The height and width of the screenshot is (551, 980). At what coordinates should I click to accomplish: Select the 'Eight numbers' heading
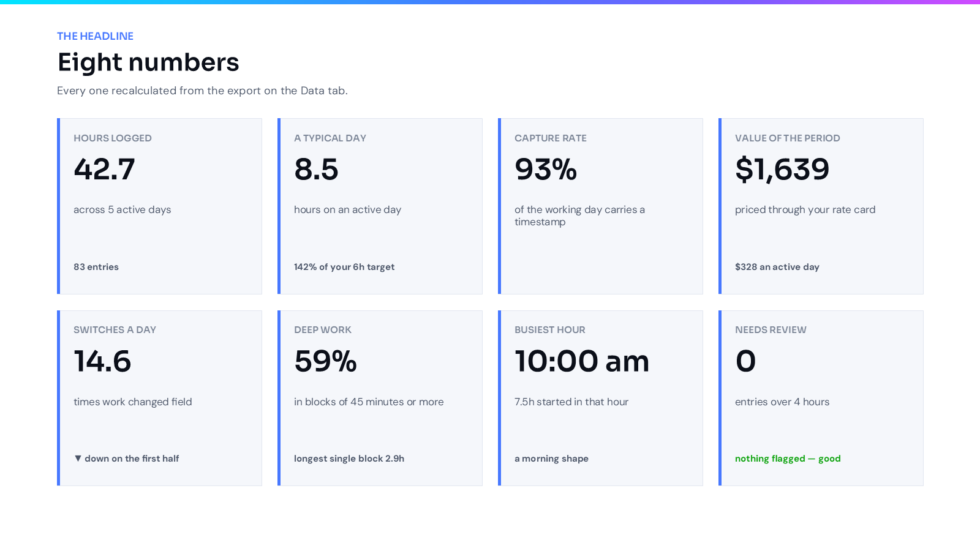[x=148, y=62]
